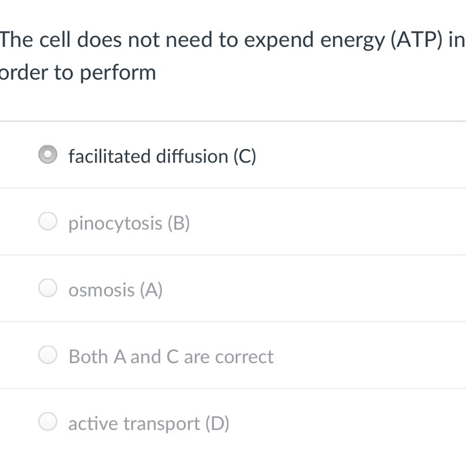Image resolution: width=466 pixels, height=476 pixels.
Task: Choose the active transport (D) radio button
Action: 48,422
